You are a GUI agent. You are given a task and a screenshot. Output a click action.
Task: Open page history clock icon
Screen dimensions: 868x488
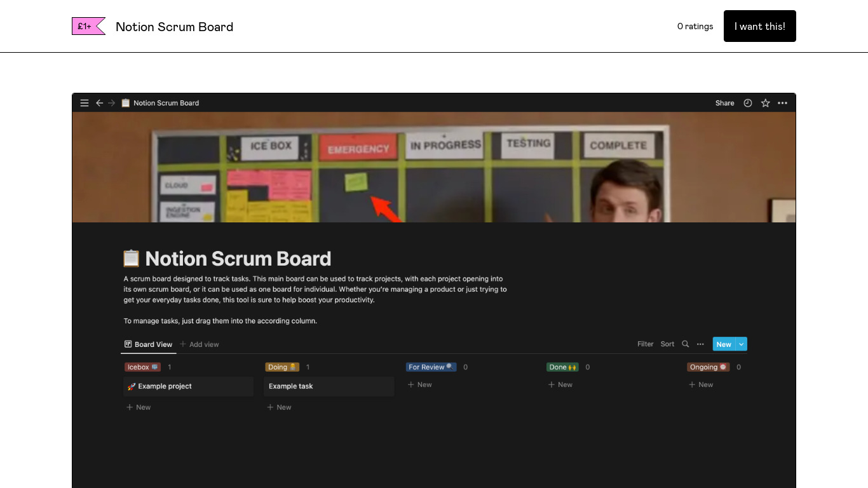click(x=748, y=103)
